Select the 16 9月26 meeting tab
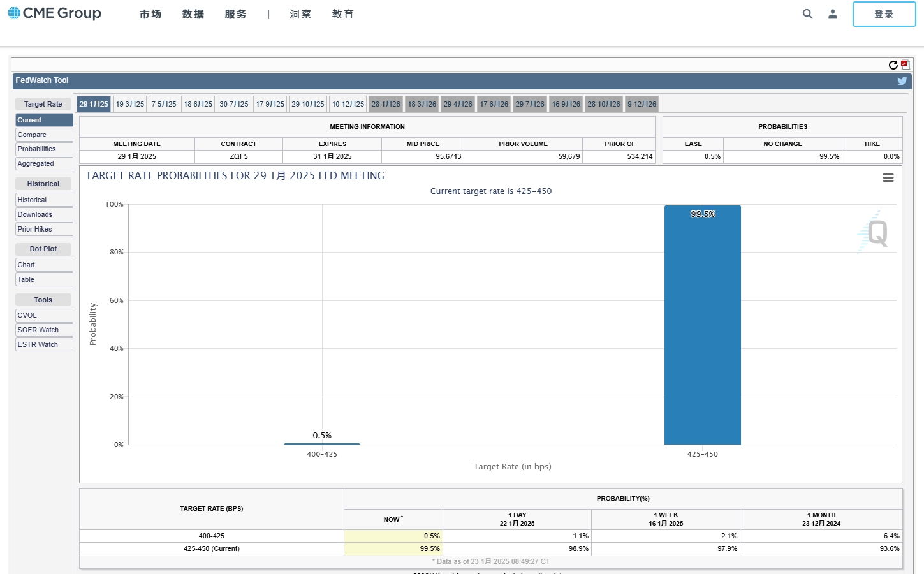 coord(566,104)
